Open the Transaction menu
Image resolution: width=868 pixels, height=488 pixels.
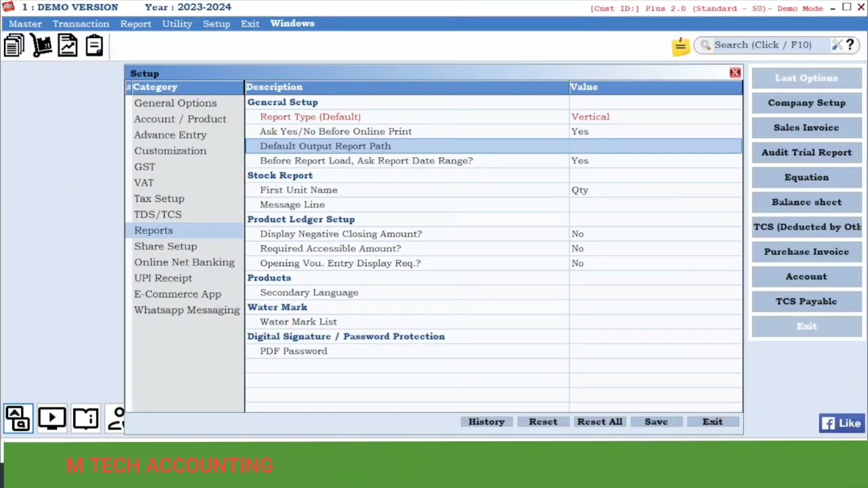click(x=81, y=24)
